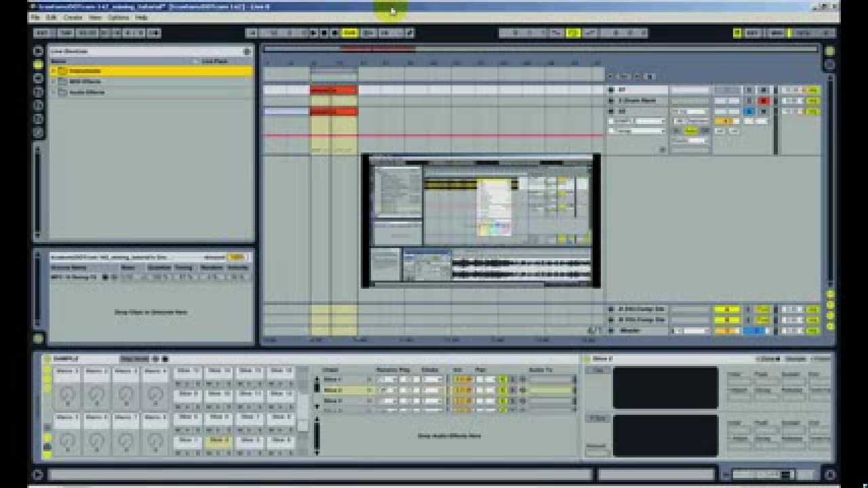This screenshot has width=868, height=488.
Task: Toggle return track B yellow activator
Action: pos(726,320)
